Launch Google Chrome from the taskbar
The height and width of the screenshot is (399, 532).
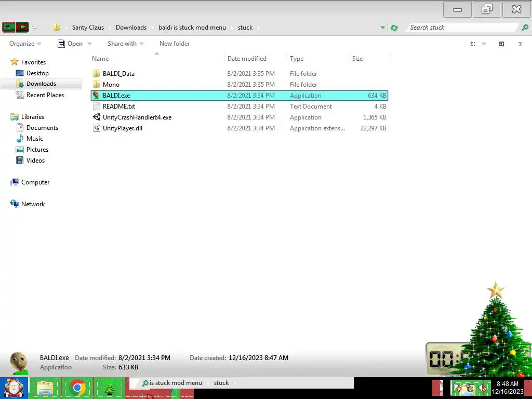77,388
